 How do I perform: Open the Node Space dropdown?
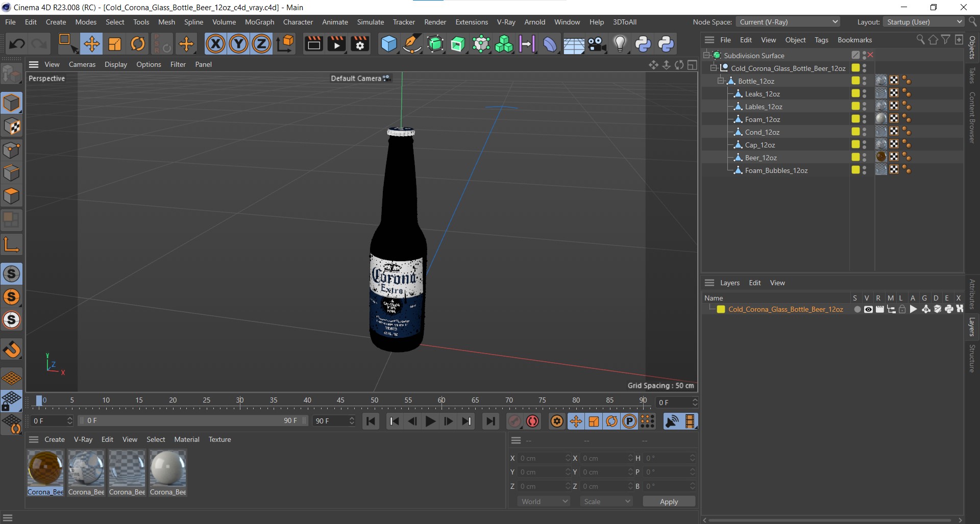coord(788,22)
